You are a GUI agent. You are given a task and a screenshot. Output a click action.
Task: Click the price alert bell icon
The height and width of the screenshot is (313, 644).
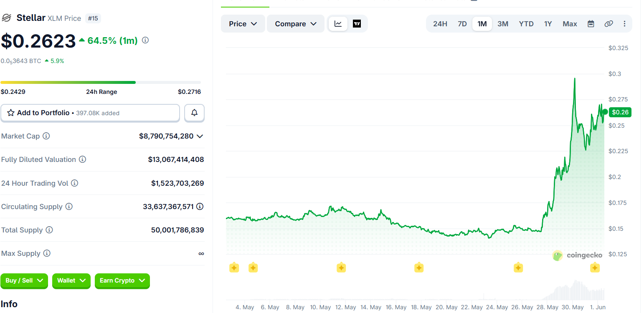tap(195, 113)
